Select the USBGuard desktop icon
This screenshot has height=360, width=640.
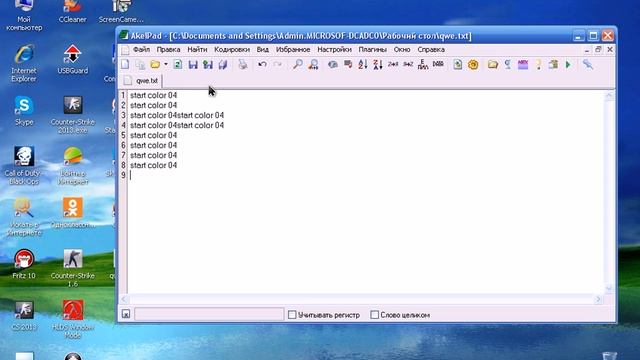tap(72, 60)
